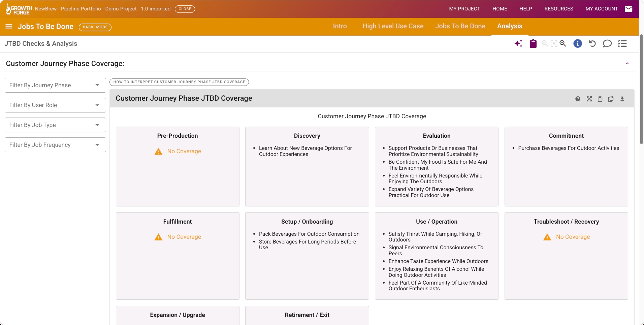Click the page vertical scrollbar
The image size is (644, 325).
click(x=642, y=89)
